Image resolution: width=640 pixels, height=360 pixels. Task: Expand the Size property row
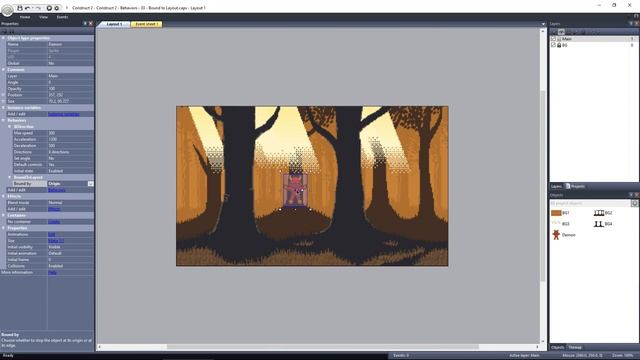coord(3,101)
